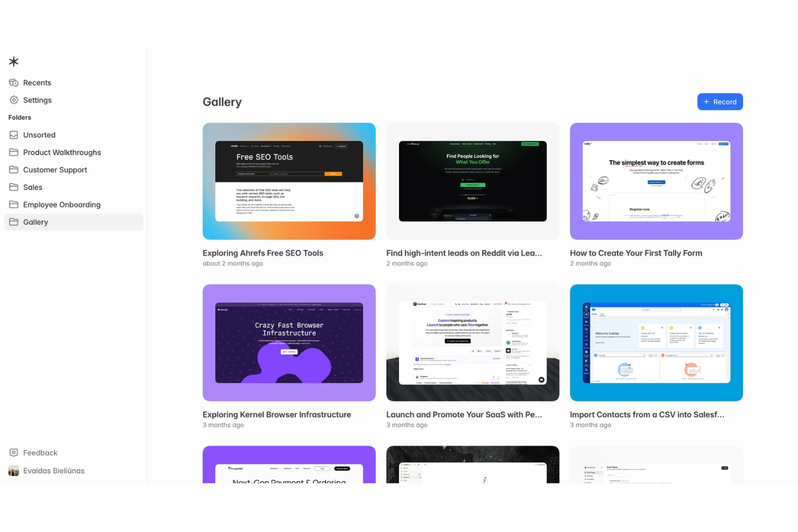Open the Evaldas Bieliūnas account name
The height and width of the screenshot is (532, 798).
coord(54,471)
